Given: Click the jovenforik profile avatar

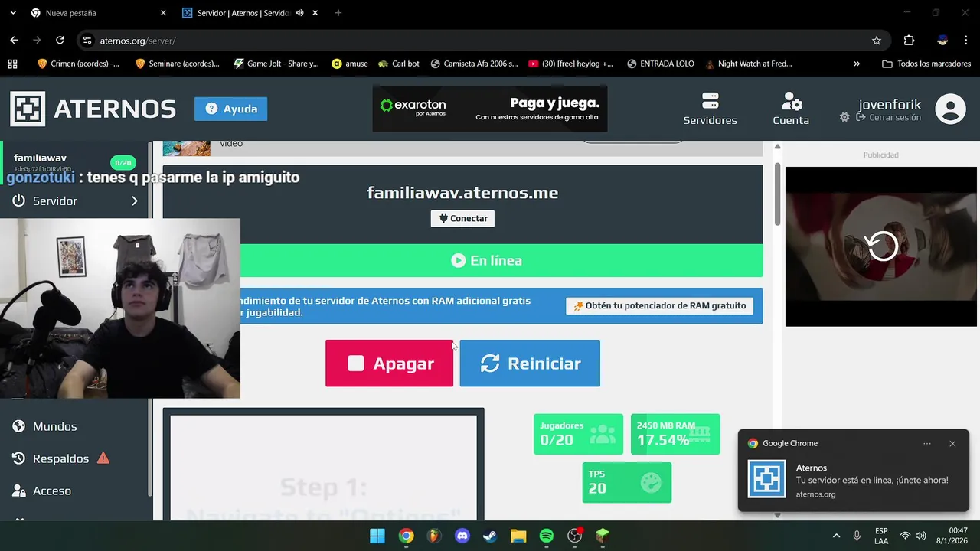Looking at the screenshot, I should [950, 109].
